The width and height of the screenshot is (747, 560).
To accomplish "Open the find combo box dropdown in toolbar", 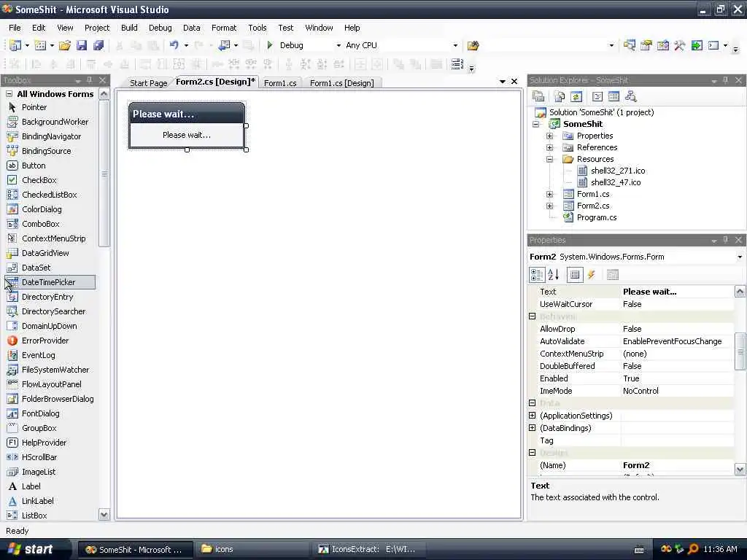I will click(611, 45).
